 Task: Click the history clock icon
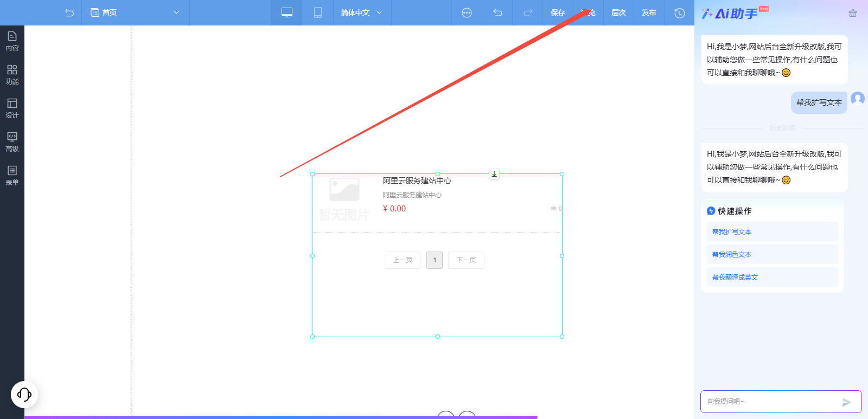(x=679, y=12)
